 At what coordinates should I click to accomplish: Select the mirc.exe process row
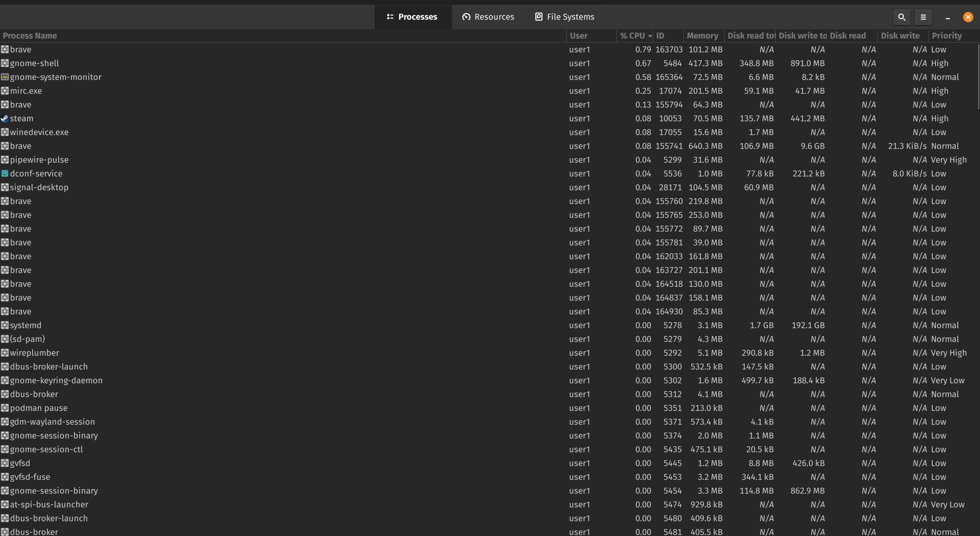point(26,91)
